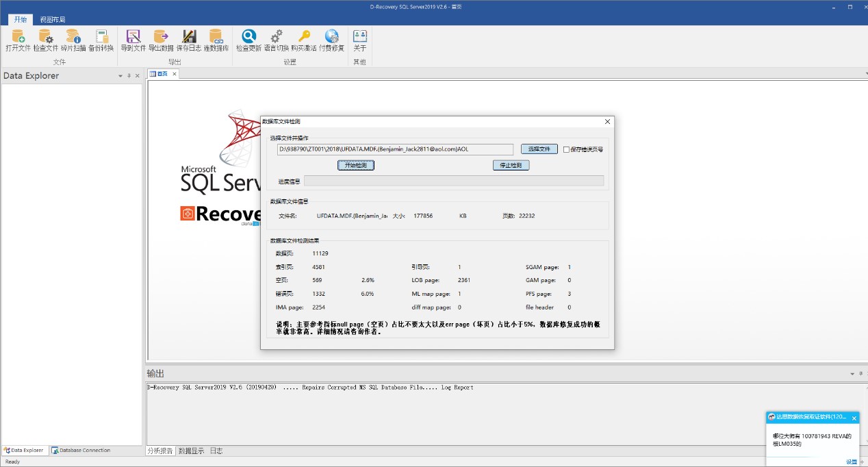Click the 购买激活 (purchase activation) key icon
868x467 pixels.
[x=304, y=41]
